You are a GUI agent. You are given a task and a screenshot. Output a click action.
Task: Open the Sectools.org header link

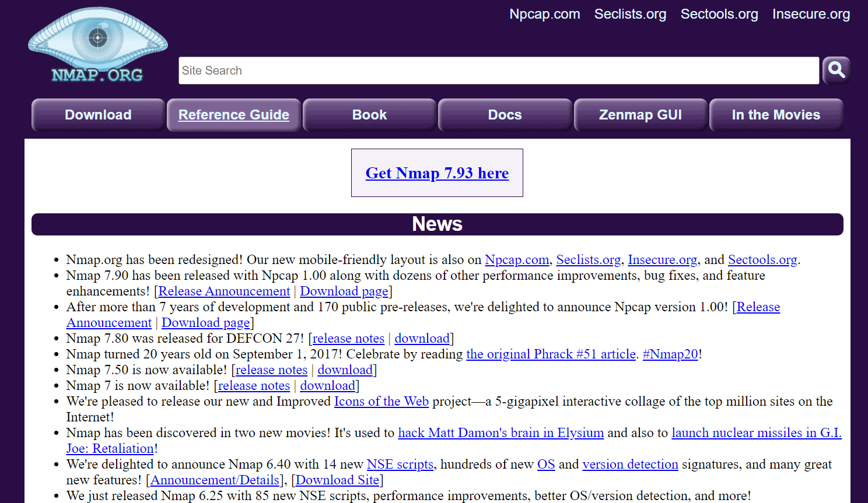pyautogui.click(x=719, y=14)
